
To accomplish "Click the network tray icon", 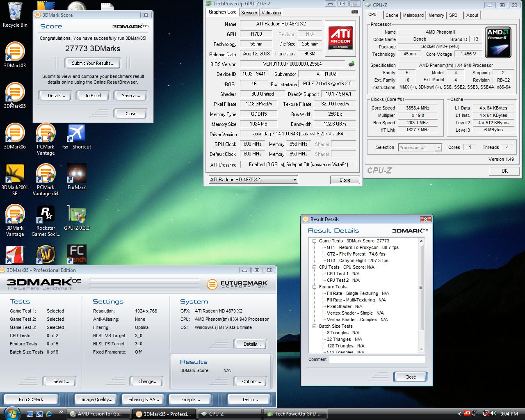I will [x=486, y=413].
